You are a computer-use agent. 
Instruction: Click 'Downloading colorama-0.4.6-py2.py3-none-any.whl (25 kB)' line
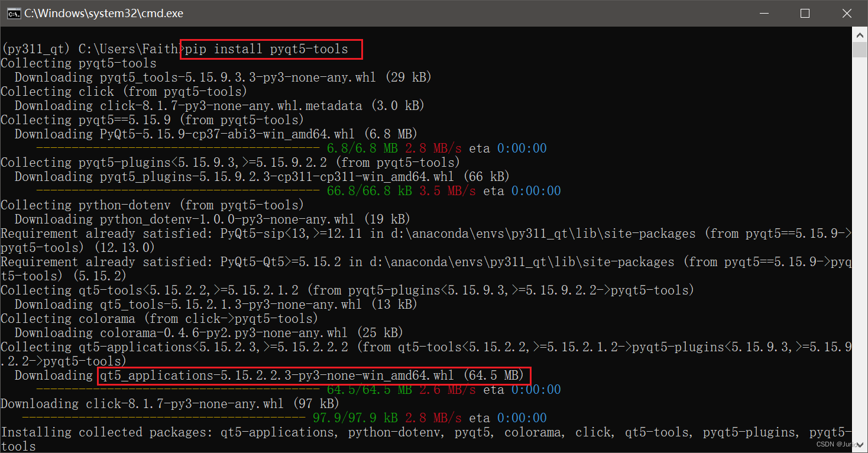[209, 333]
